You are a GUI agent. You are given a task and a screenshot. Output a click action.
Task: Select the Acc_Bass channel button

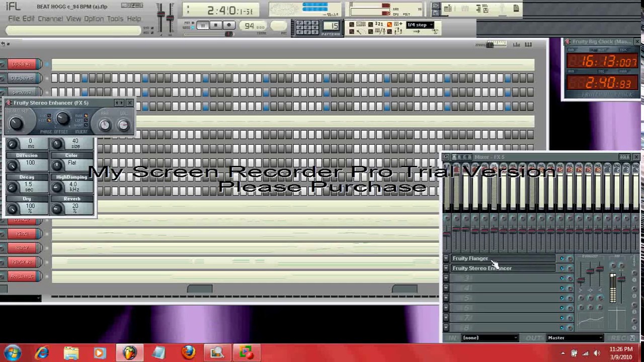click(22, 276)
